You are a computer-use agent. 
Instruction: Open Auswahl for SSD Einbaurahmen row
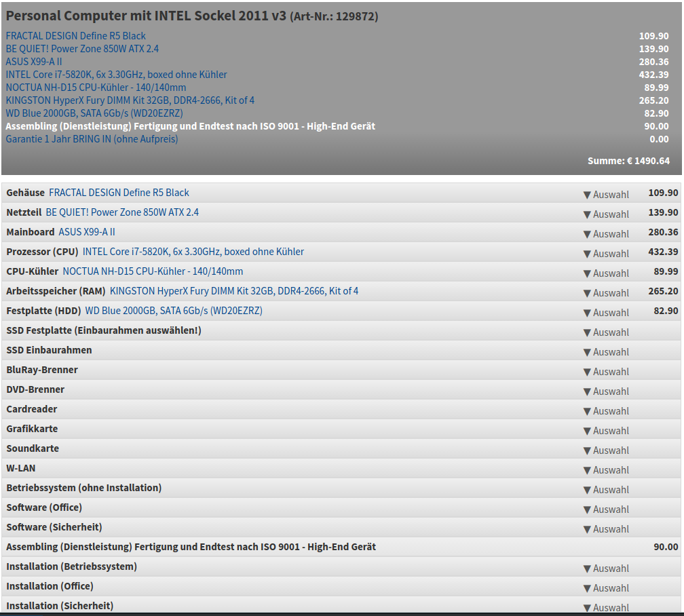coord(607,351)
